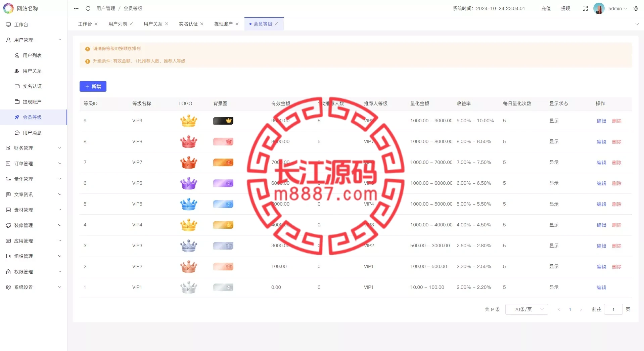Expand the 装修管理 sidebar menu

34,225
